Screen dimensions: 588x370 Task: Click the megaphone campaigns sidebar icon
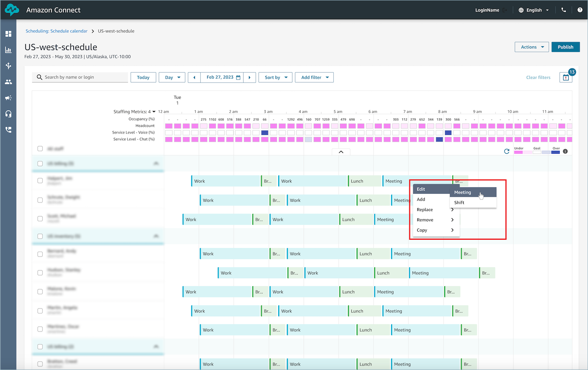point(8,98)
